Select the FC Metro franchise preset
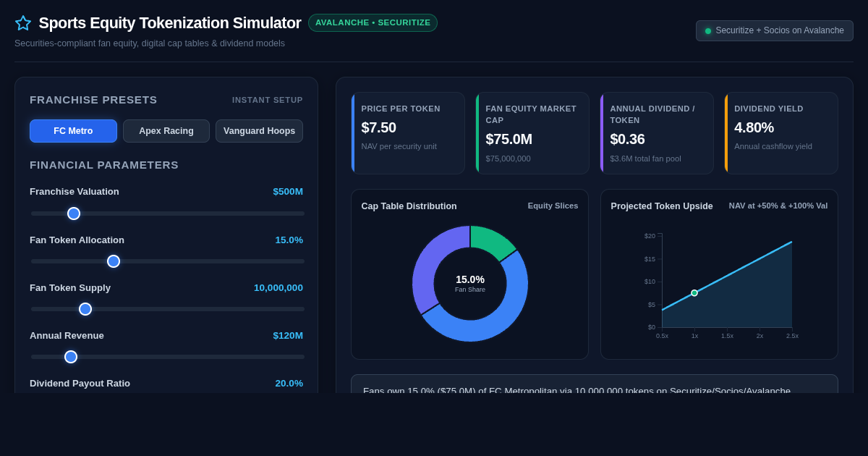Screen dimensions: 868x456 click(x=73, y=131)
